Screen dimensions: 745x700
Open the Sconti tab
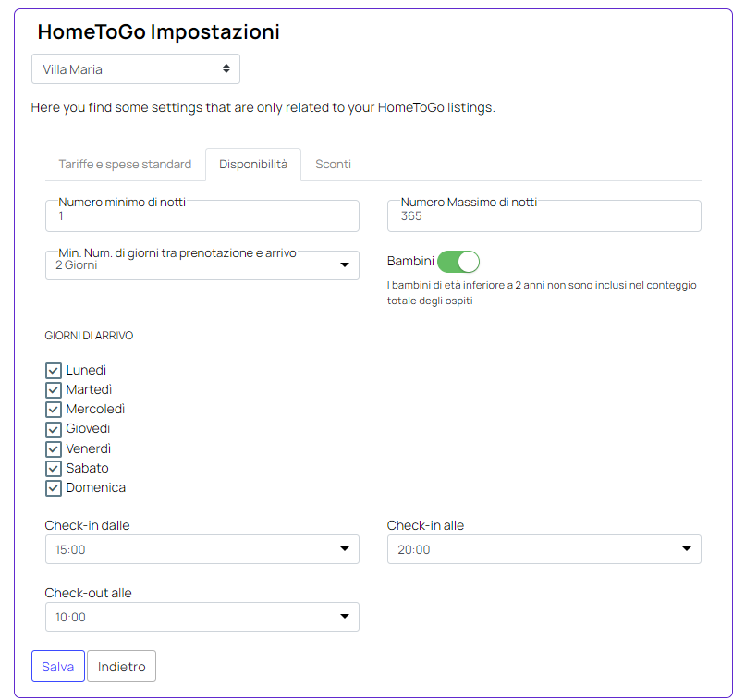pos(333,164)
